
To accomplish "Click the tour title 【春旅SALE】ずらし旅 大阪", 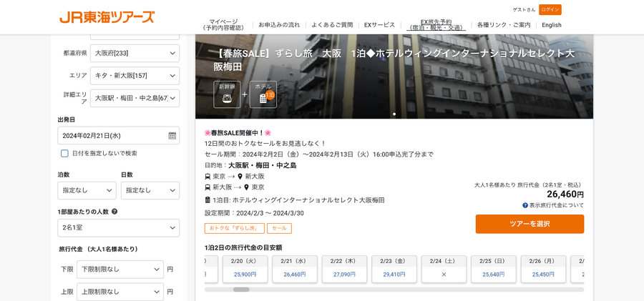I will pyautogui.click(x=394, y=60).
